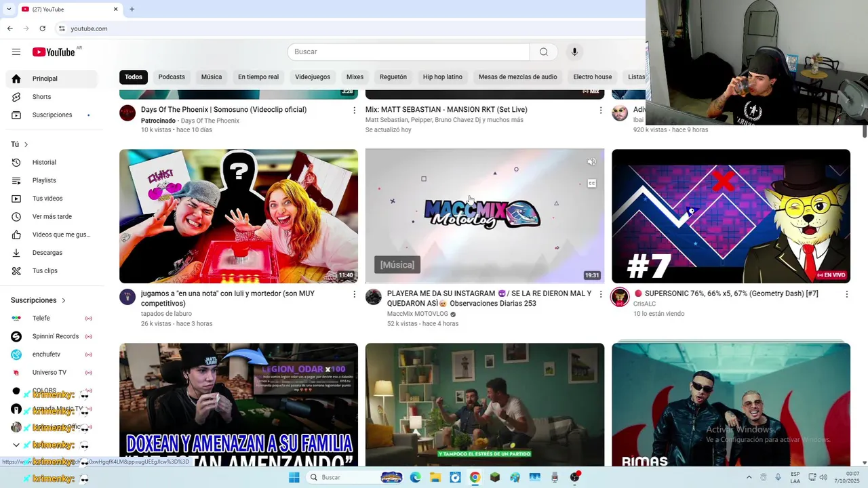Open a new Chrome tab
868x488 pixels.
coord(132,9)
